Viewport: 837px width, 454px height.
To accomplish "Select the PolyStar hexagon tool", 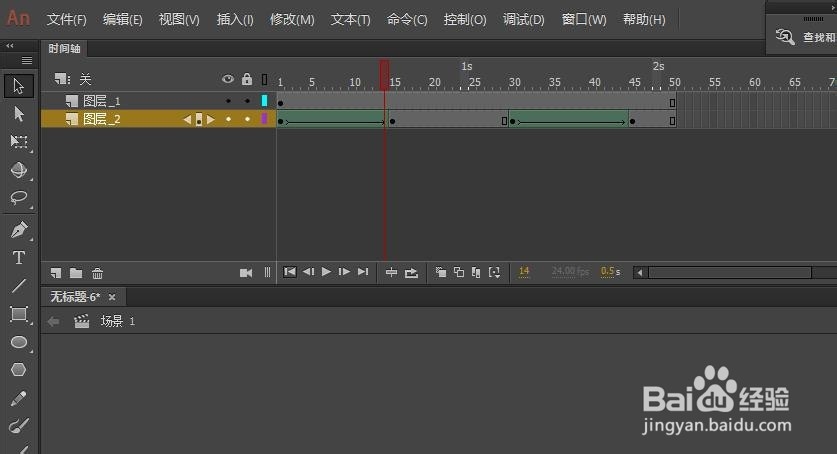I will (19, 370).
